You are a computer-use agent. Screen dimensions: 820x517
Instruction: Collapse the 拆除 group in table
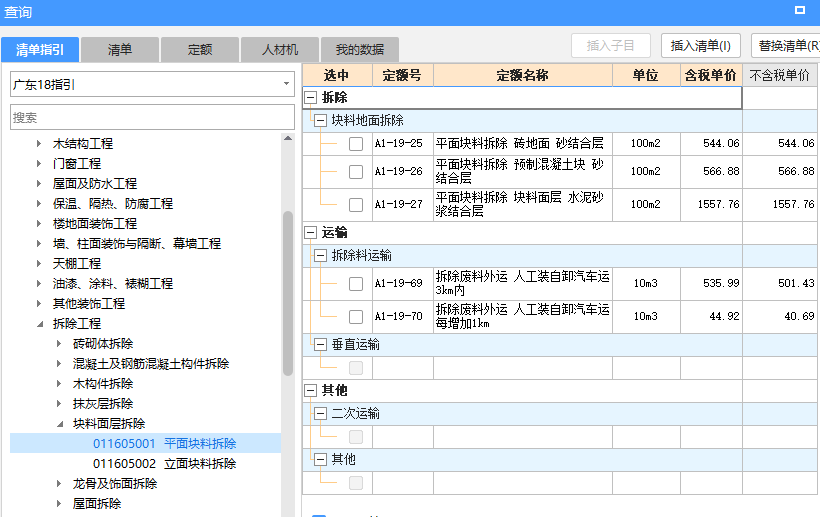tap(311, 97)
